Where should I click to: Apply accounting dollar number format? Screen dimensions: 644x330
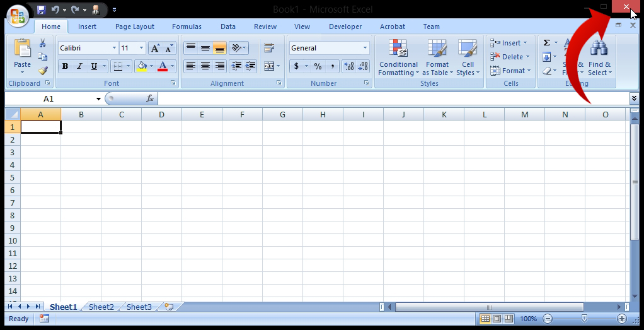click(x=297, y=66)
